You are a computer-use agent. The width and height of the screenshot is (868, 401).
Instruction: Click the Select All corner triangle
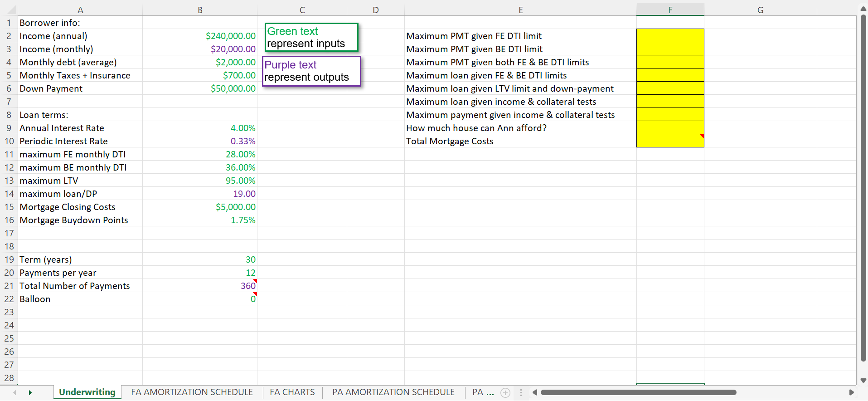coord(12,10)
